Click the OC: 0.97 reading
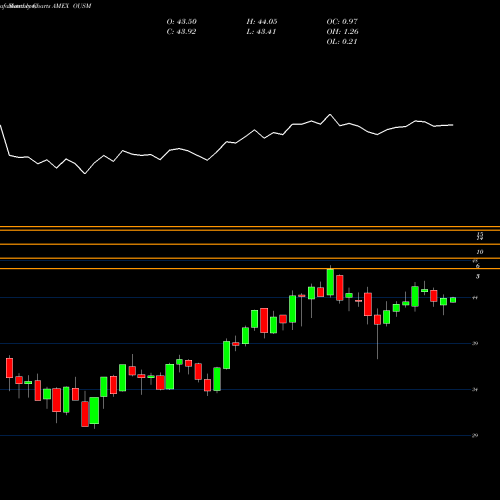500x500 pixels. pyautogui.click(x=342, y=22)
